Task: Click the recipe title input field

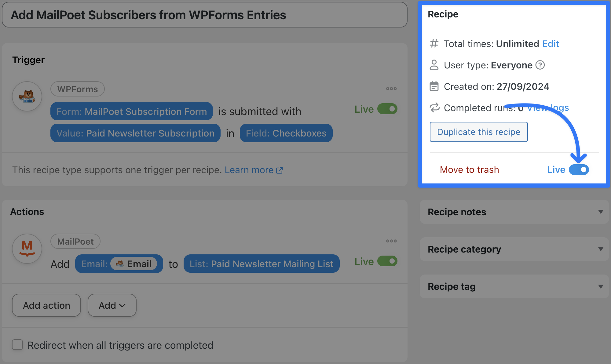Action: (204, 15)
